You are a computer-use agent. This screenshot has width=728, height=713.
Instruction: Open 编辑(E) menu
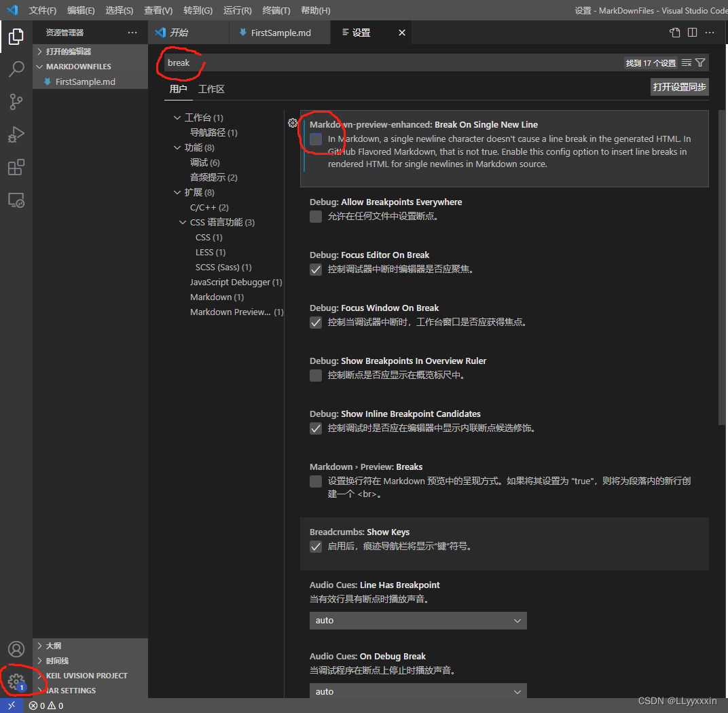click(x=81, y=10)
